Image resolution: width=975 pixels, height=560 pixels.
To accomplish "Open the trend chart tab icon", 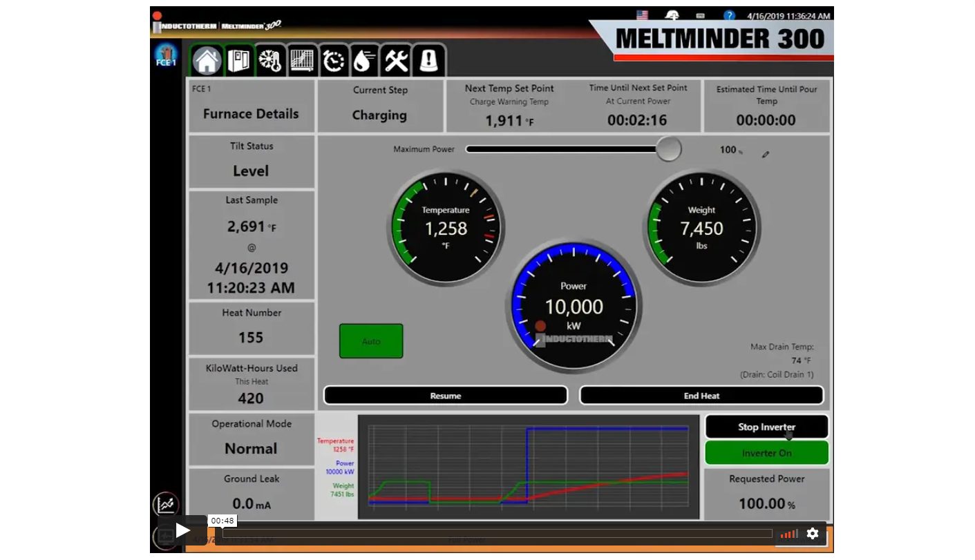I will pos(301,61).
